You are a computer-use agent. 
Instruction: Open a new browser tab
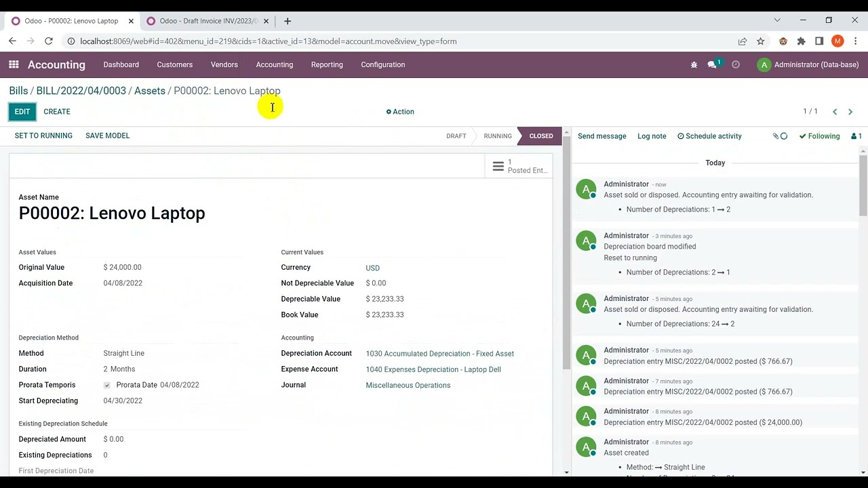coord(288,21)
